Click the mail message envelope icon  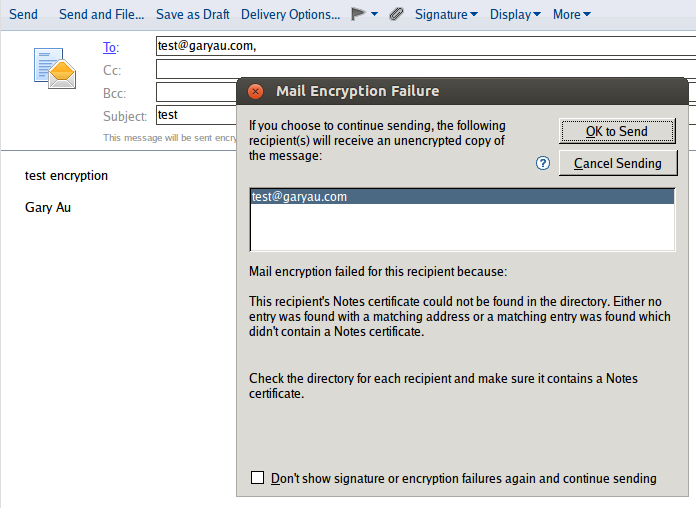[55, 68]
